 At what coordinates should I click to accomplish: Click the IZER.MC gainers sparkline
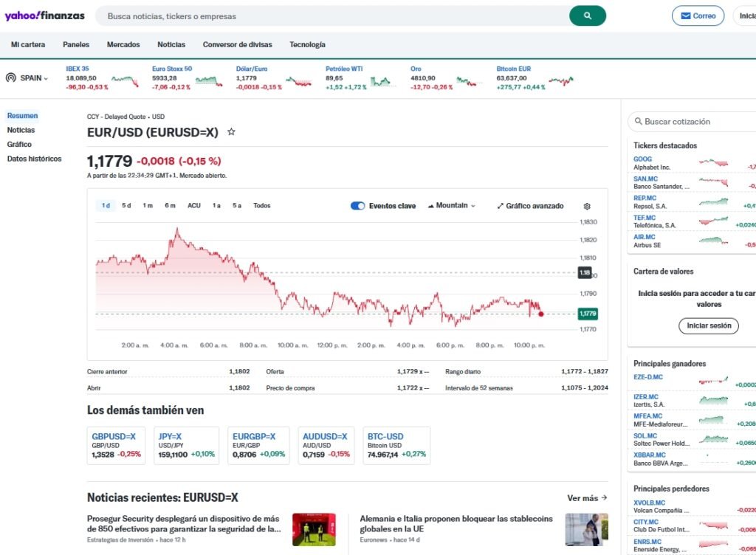pos(714,400)
